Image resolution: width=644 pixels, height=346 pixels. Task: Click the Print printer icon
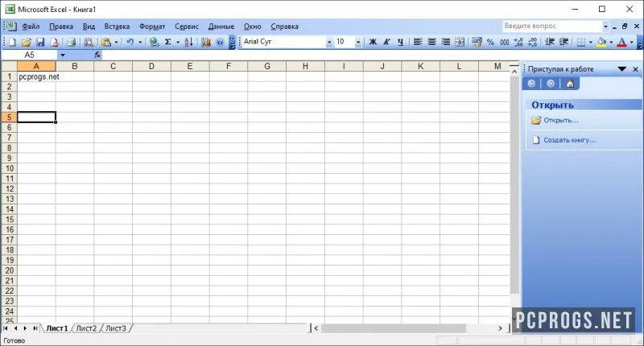pos(72,42)
